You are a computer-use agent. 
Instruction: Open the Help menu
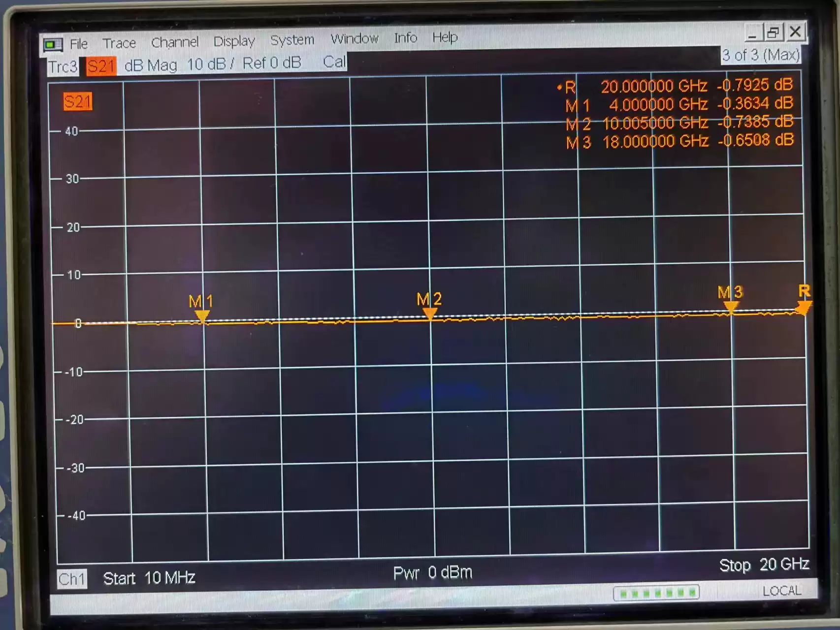point(445,37)
